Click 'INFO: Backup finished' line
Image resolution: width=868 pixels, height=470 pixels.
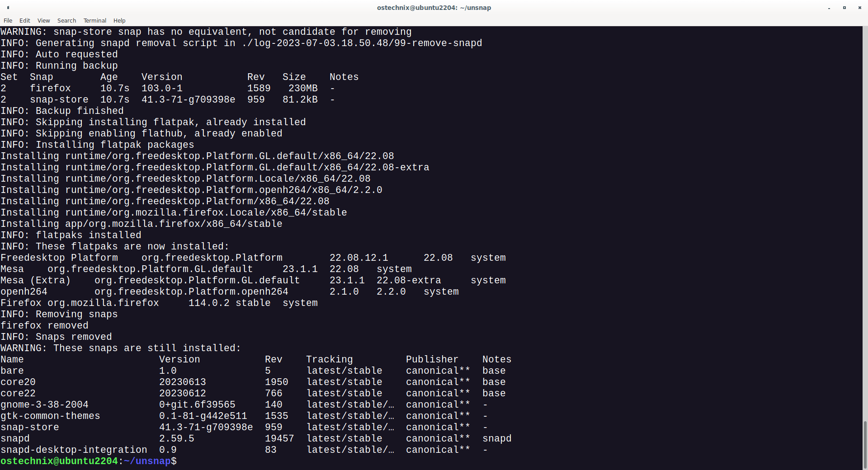click(x=62, y=111)
